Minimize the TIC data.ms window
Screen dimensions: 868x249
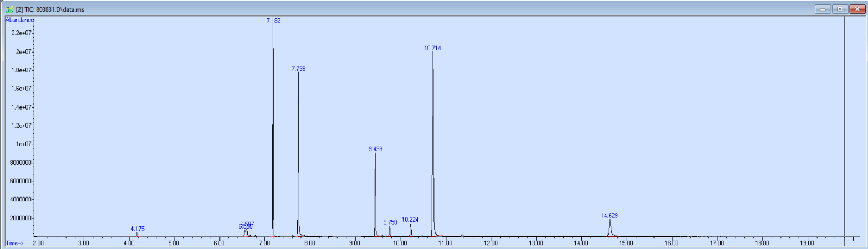click(x=823, y=9)
